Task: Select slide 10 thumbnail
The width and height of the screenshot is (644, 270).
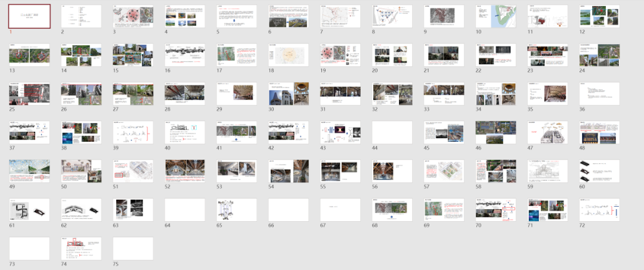Action: (496, 17)
